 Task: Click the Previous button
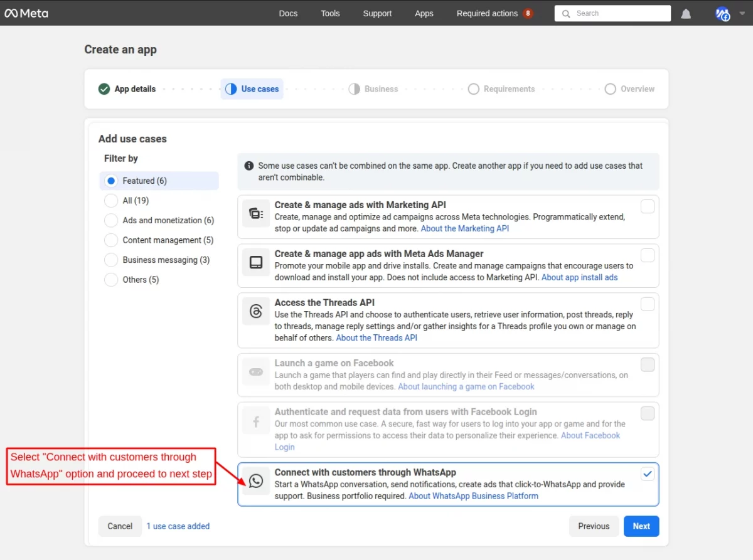[x=594, y=526]
